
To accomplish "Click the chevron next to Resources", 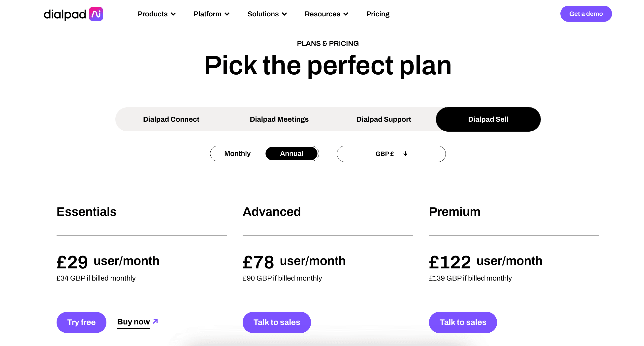I will [346, 14].
